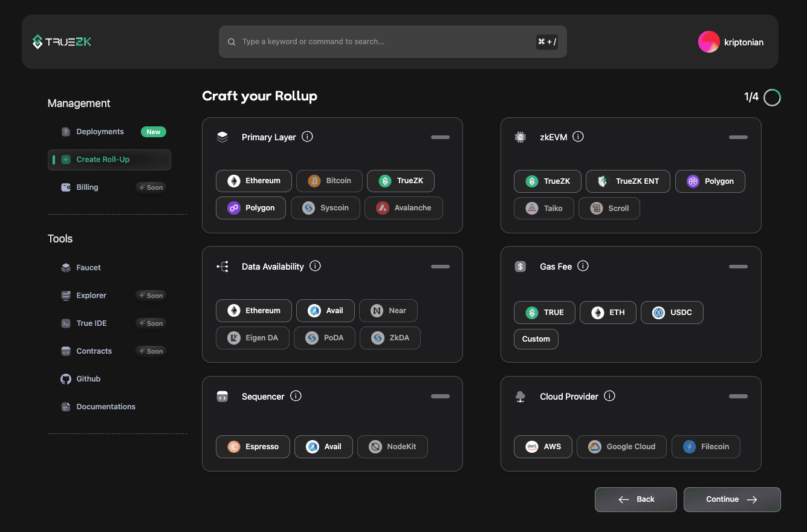Image resolution: width=807 pixels, height=532 pixels.
Task: Click the info icon beside Cloud Provider
Action: [609, 396]
